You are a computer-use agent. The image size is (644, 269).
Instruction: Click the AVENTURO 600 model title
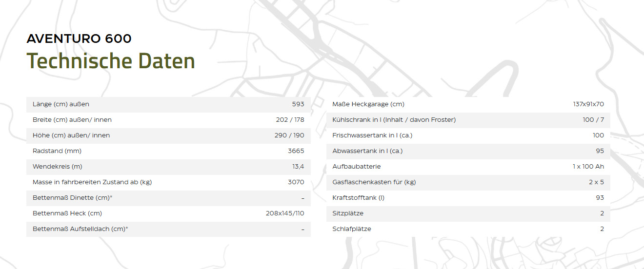coord(79,39)
